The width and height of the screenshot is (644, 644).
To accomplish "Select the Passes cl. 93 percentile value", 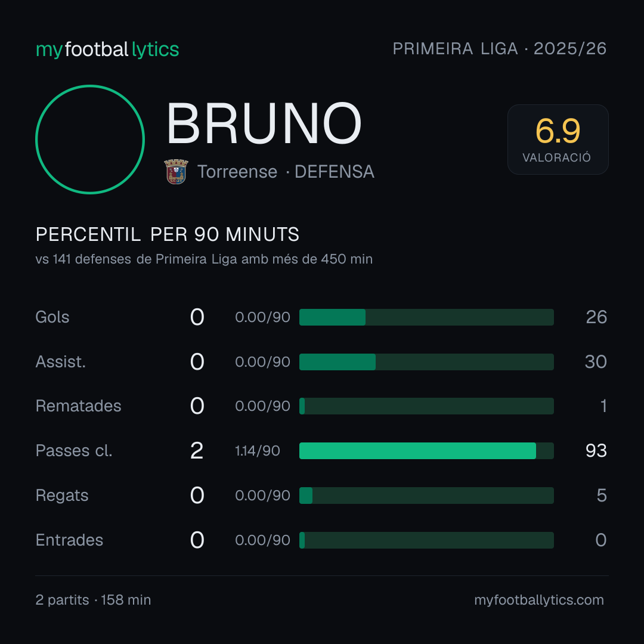I will pos(596,451).
